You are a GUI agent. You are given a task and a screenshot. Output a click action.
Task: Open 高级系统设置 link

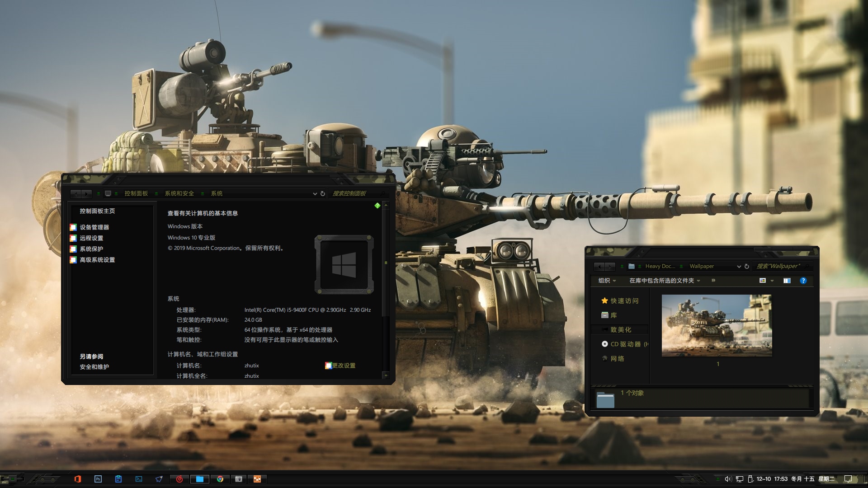point(97,260)
